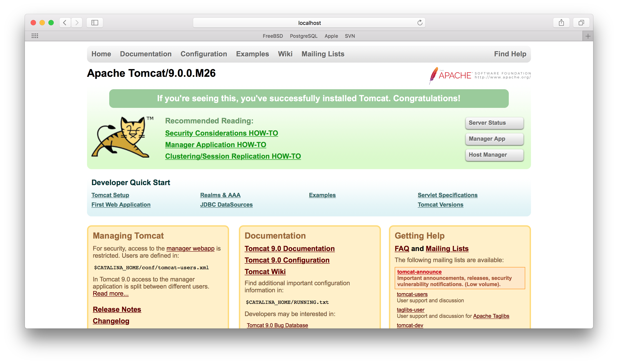
Task: Open the First Web Application link
Action: [121, 205]
